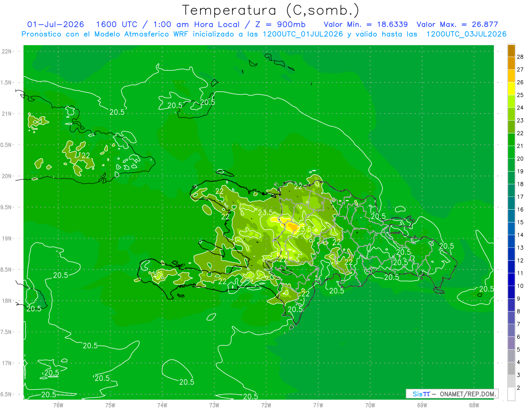This screenshot has height=411, width=532.
Task: Pick the blue legend swatch between 13 and 14
Action: coord(511,242)
